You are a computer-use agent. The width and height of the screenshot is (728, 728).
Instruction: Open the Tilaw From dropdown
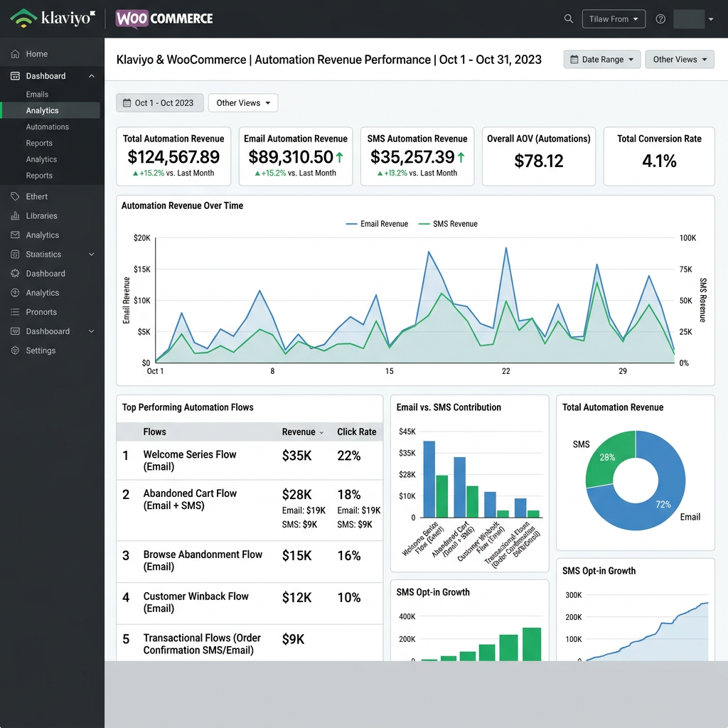click(614, 19)
